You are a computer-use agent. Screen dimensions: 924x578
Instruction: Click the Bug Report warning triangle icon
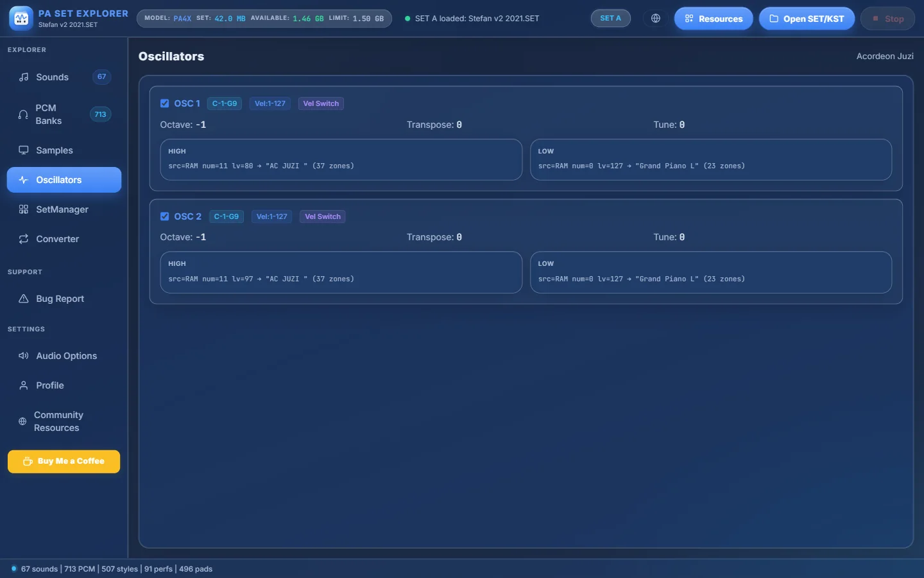pos(24,299)
